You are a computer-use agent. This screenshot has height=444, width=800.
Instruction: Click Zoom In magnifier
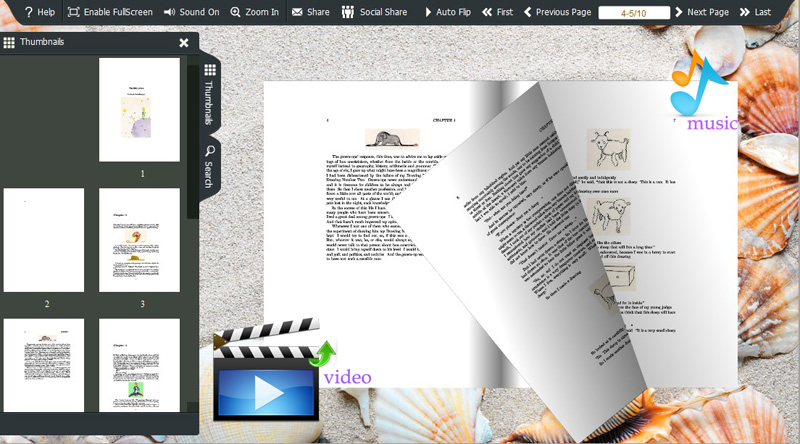255,12
